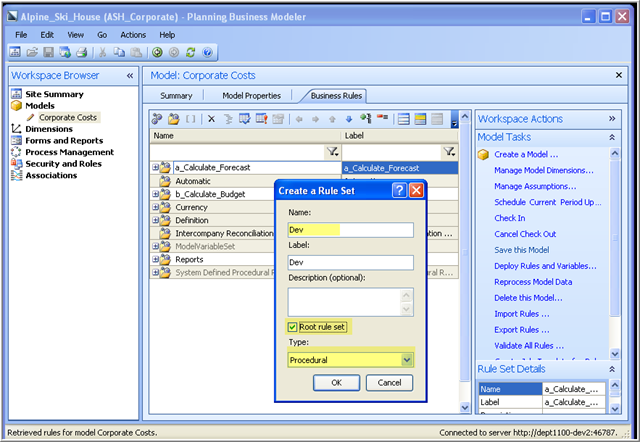
Task: Collapse the Workspace Actions panel
Action: point(612,119)
